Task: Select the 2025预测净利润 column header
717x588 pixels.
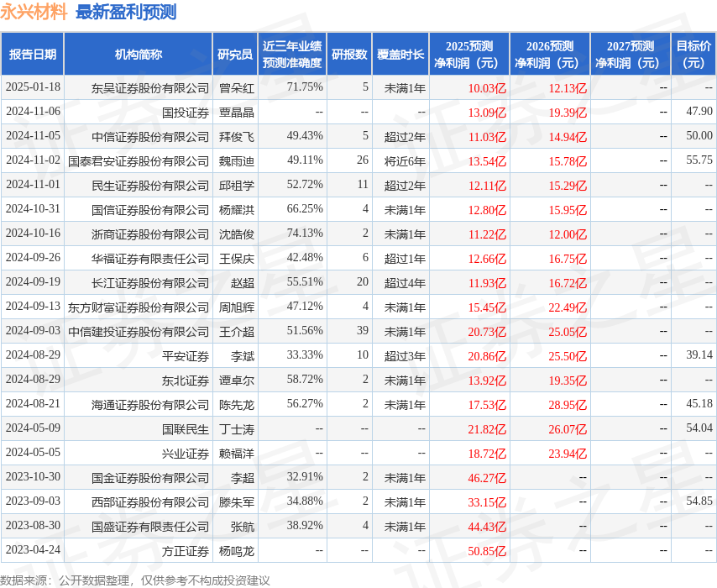Action: pyautogui.click(x=469, y=54)
